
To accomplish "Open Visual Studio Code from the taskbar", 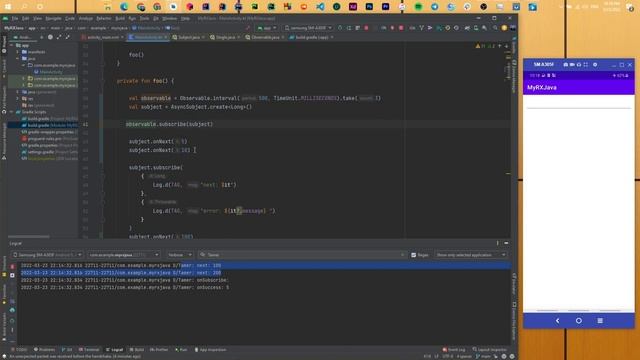I will [x=320, y=7].
